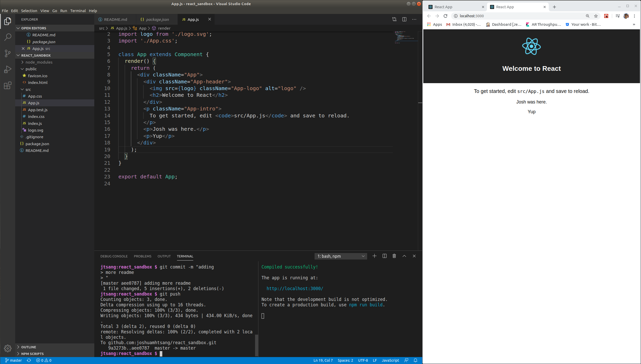The image size is (641, 364).
Task: Expand the OUTLINE section in sidebar
Action: 29,347
